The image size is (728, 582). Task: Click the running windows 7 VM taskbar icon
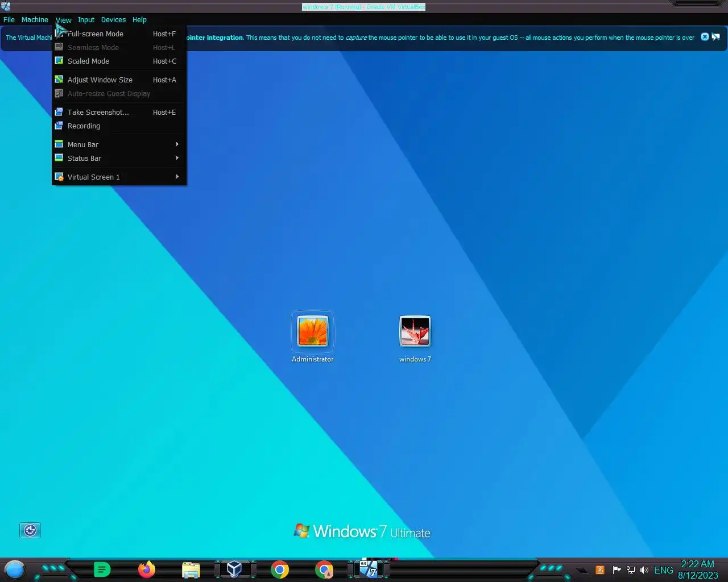(x=369, y=569)
